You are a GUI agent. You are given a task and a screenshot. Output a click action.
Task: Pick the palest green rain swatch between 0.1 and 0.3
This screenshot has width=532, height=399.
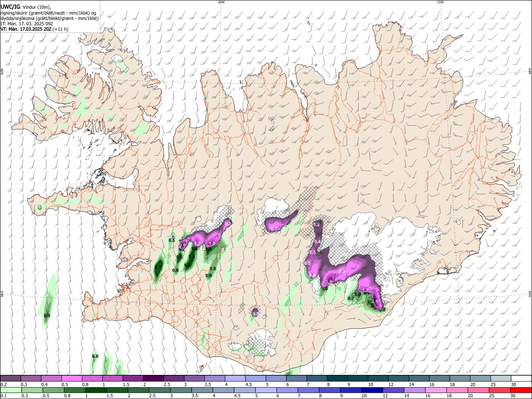(10, 390)
